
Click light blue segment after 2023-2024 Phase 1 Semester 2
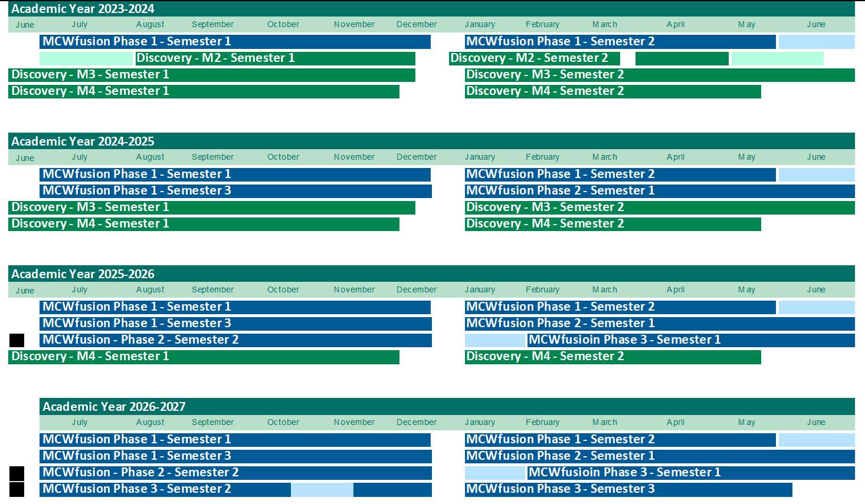coord(816,42)
